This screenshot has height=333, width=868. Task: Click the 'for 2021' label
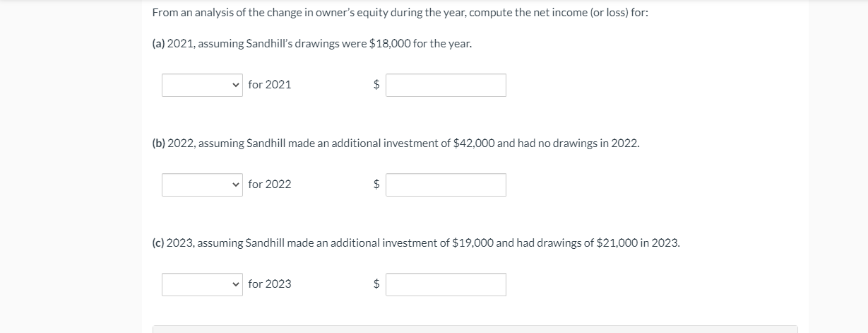coord(270,85)
